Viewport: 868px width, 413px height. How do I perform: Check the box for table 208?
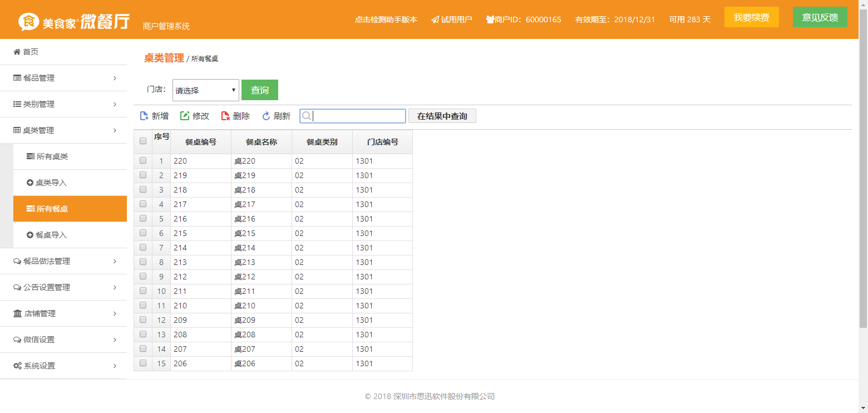coord(143,334)
